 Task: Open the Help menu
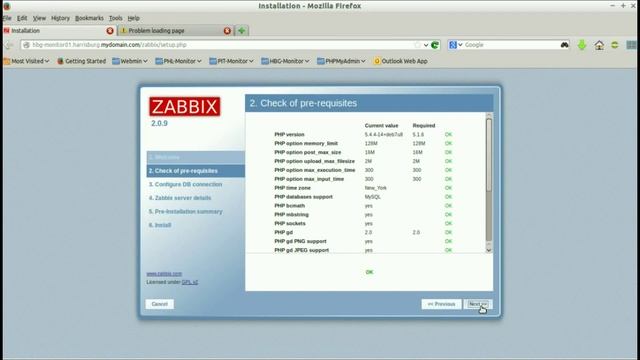click(x=133, y=18)
